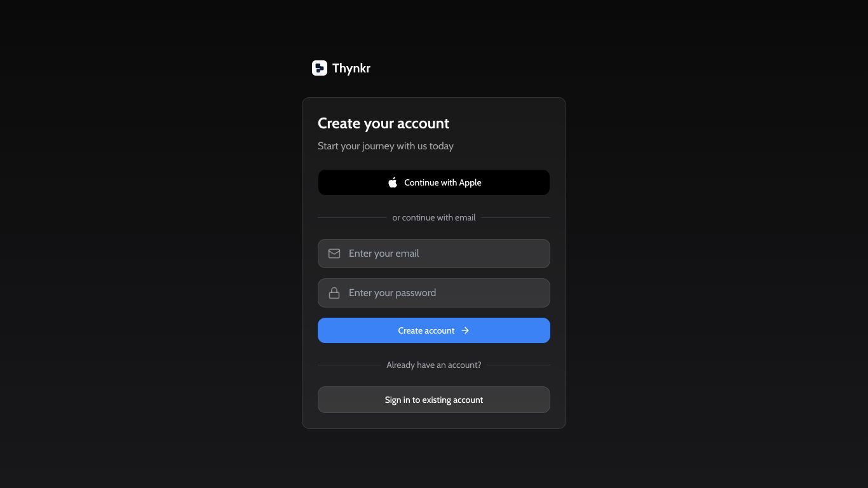Open Sign in to existing account

[434, 400]
